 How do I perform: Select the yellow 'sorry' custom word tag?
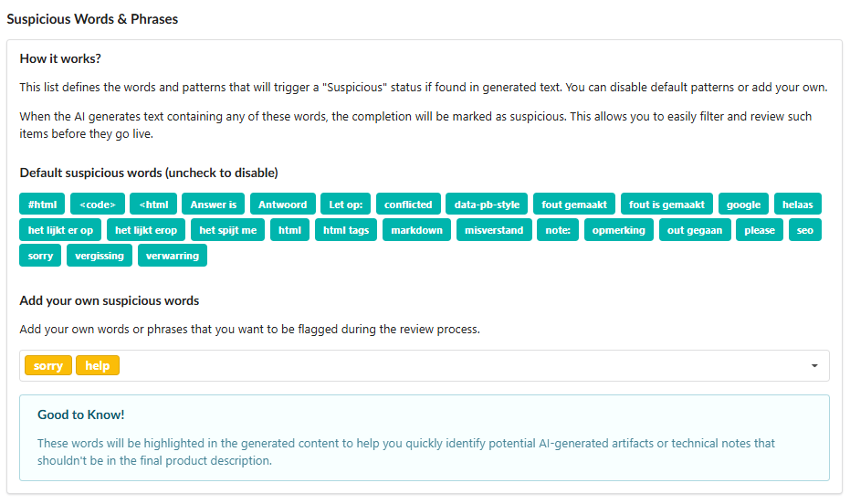[x=48, y=366]
